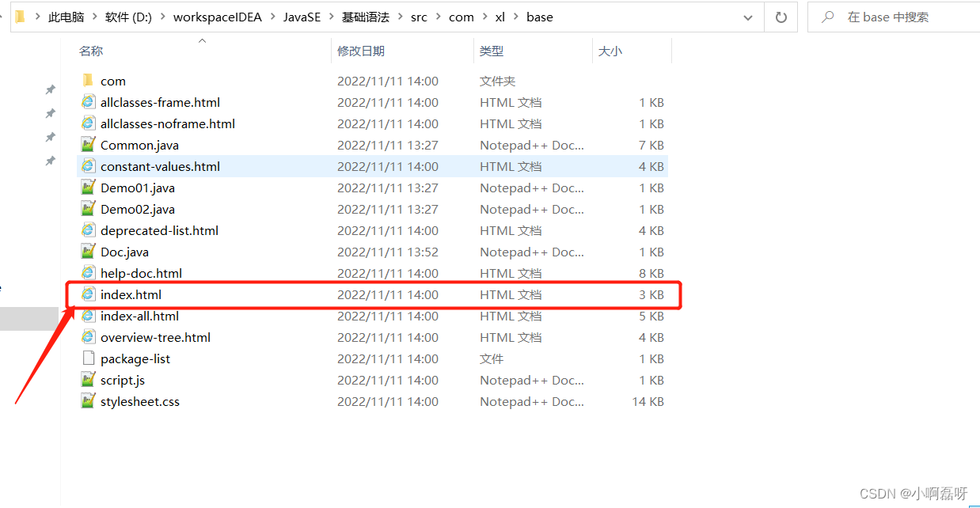Expand chevron after xl in path
This screenshot has height=508, width=980.
[x=516, y=17]
